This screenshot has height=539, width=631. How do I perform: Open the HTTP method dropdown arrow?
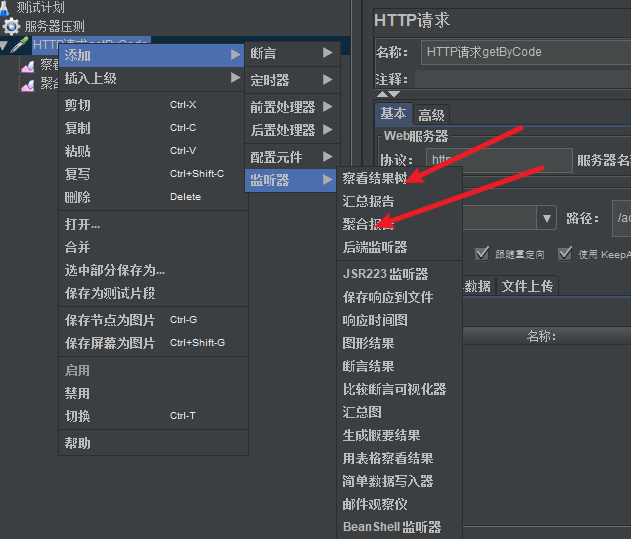546,218
